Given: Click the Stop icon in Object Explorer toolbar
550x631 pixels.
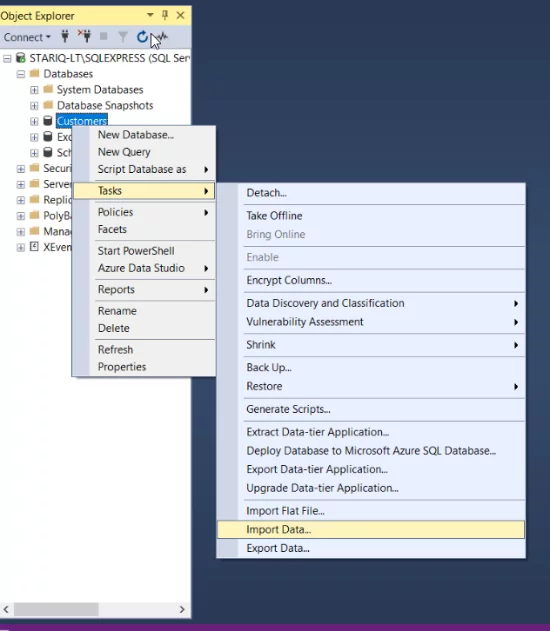Looking at the screenshot, I should pos(103,37).
